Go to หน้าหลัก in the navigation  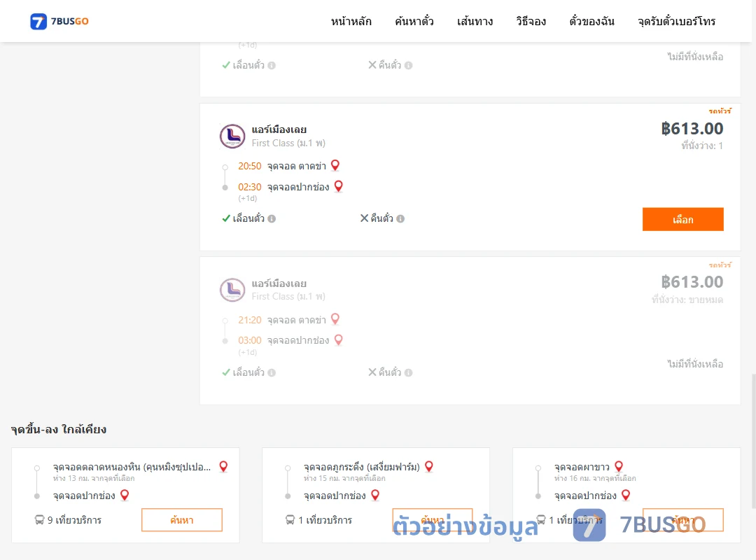(x=351, y=21)
